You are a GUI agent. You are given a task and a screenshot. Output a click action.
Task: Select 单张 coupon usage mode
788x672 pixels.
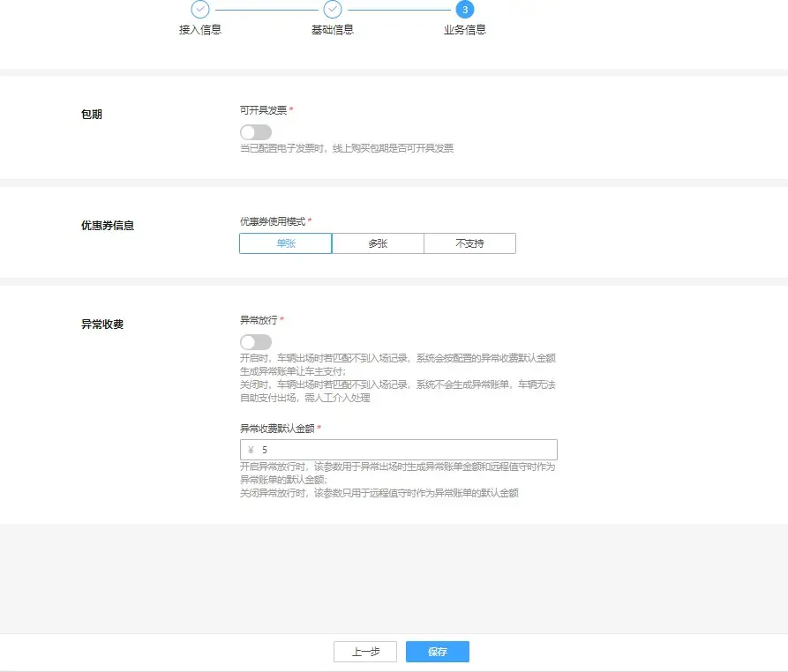tap(285, 243)
